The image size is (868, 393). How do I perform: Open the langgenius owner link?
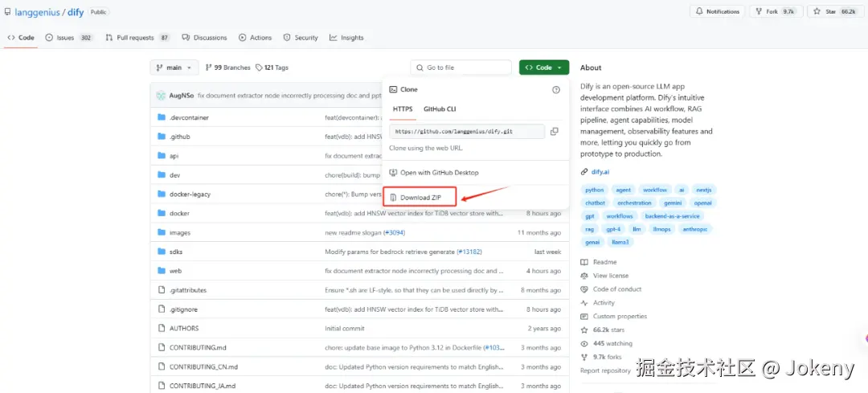(x=37, y=11)
